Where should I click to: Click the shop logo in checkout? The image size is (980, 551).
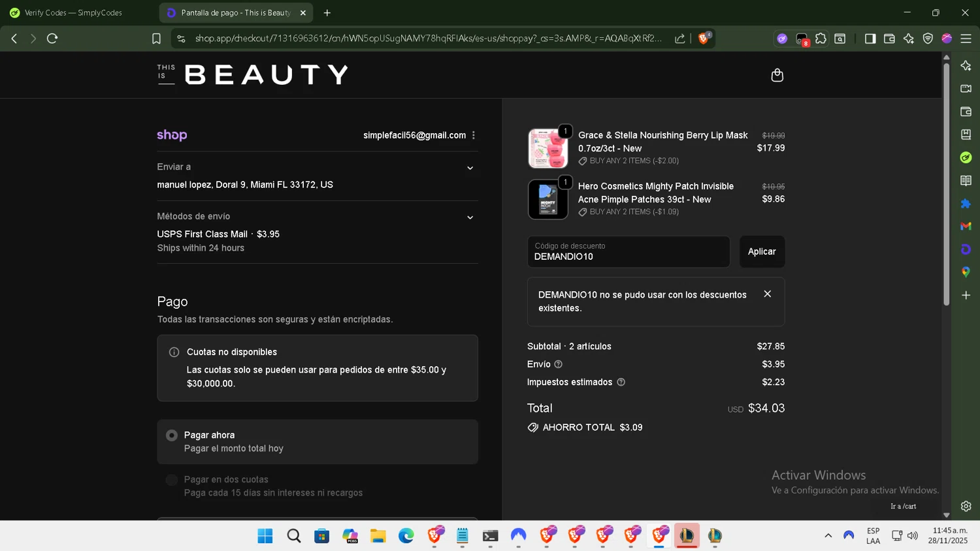pyautogui.click(x=172, y=135)
